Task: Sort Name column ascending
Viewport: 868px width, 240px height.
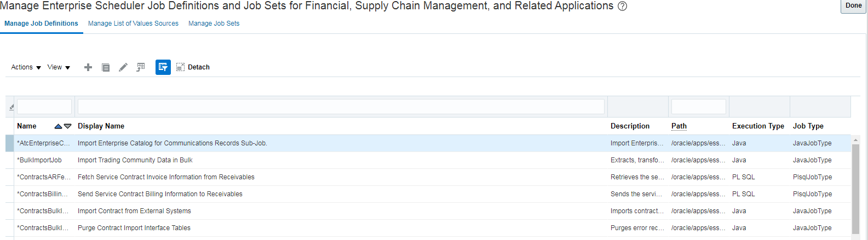Action: [x=58, y=126]
